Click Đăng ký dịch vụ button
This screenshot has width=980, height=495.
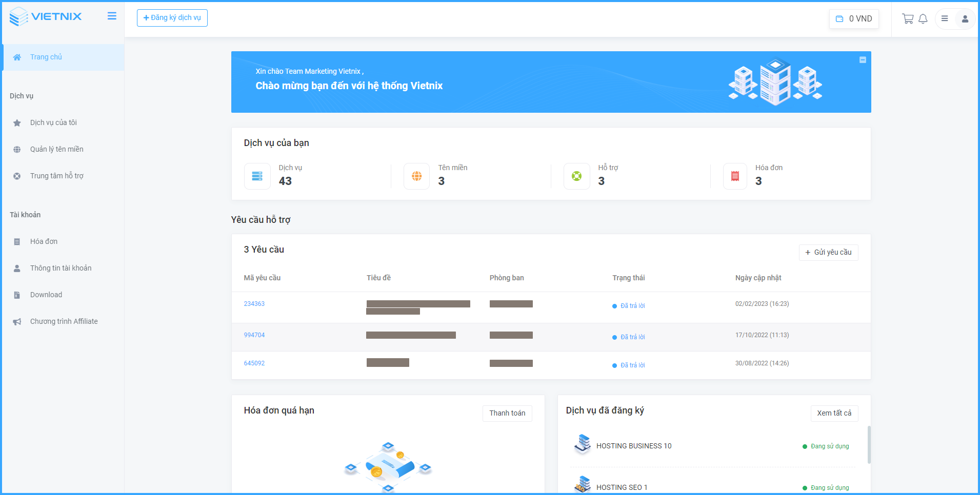[172, 18]
